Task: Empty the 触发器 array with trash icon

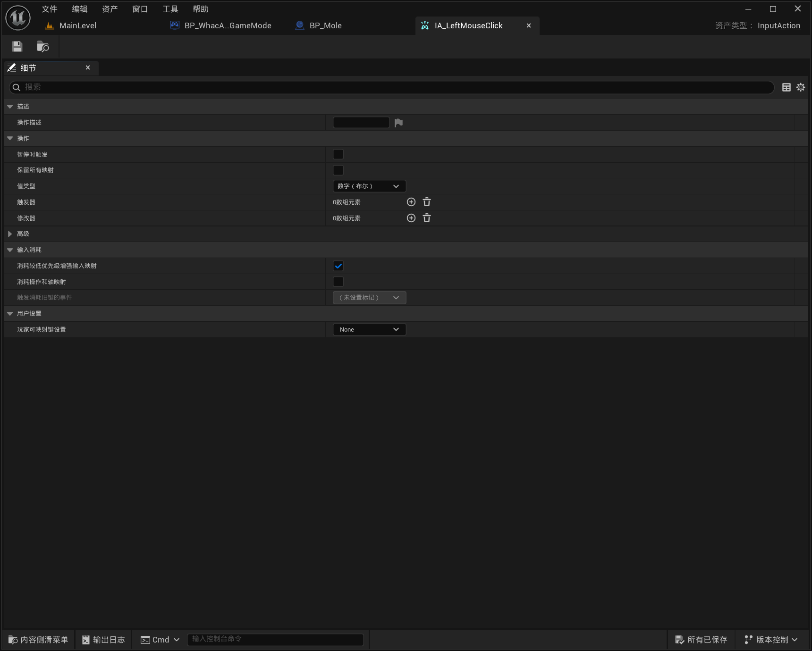Action: pyautogui.click(x=427, y=202)
